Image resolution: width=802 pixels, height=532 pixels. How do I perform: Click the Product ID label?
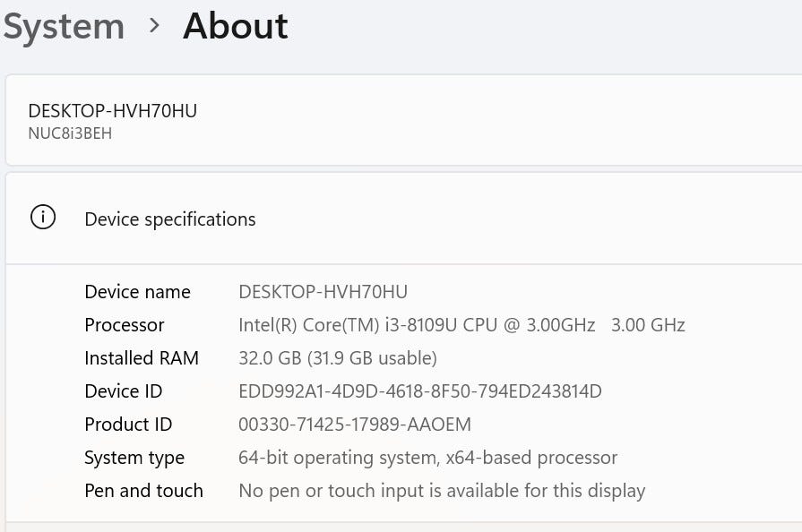coord(128,425)
